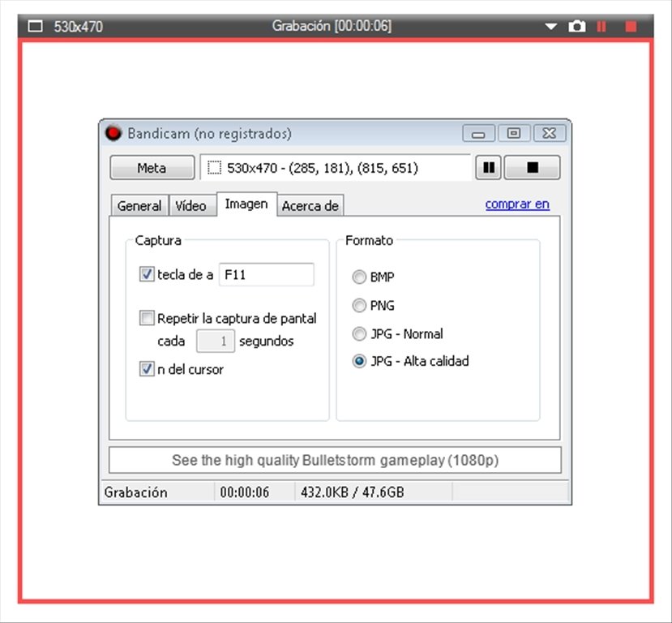Click the Grabación status bar label

[136, 492]
